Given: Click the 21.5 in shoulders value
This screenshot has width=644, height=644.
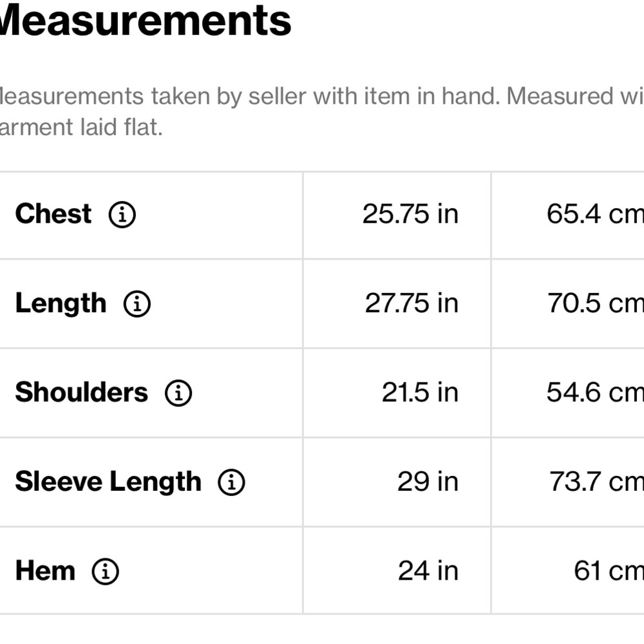Looking at the screenshot, I should pyautogui.click(x=420, y=392).
